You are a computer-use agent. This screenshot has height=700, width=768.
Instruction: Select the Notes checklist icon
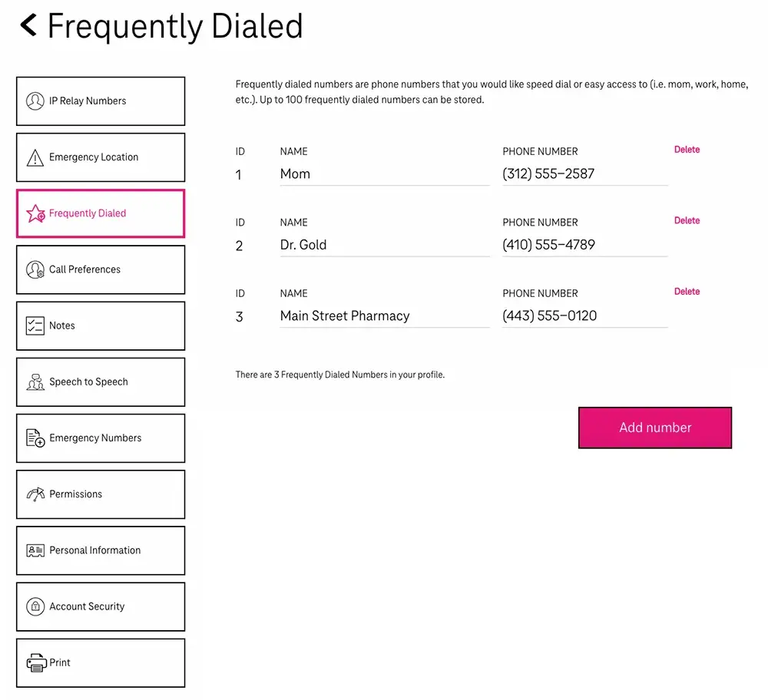(x=35, y=325)
